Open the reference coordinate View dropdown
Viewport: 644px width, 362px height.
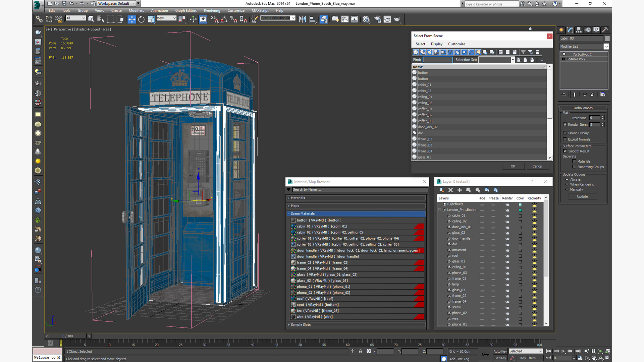pyautogui.click(x=166, y=18)
